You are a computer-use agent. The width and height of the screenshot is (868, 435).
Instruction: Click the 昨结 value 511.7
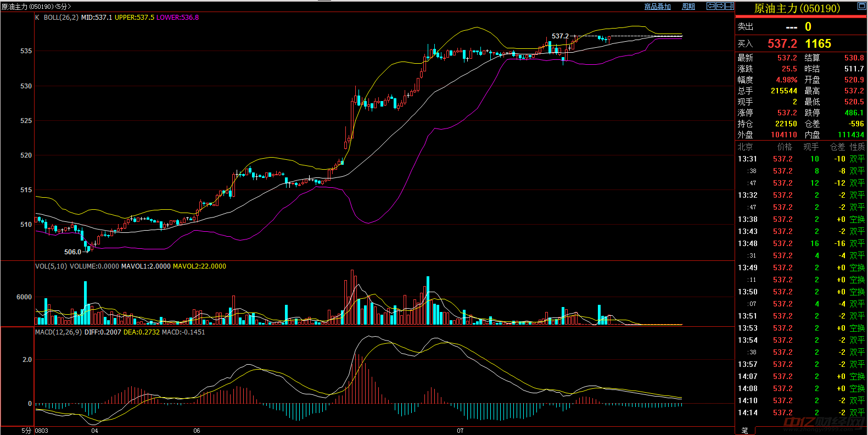(854, 69)
